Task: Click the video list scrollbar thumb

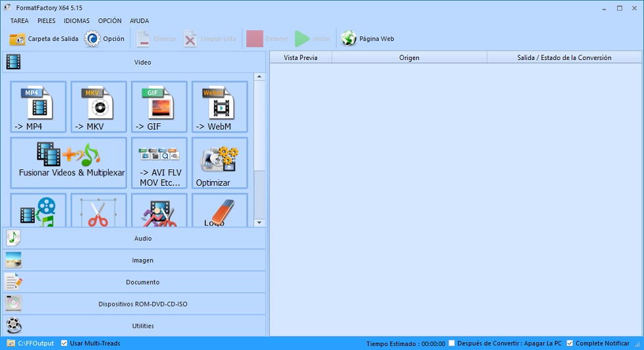Action: tap(259, 125)
